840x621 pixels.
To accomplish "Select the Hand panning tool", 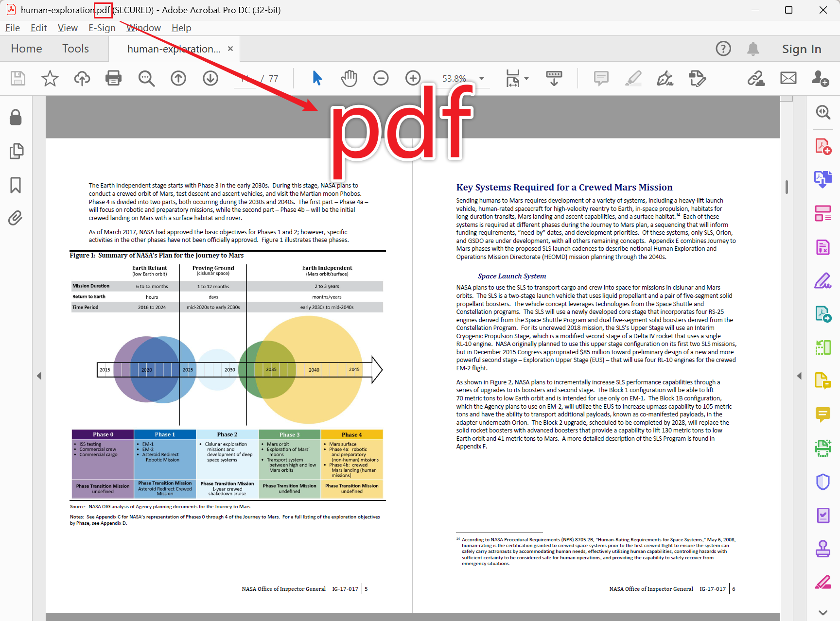I will click(x=349, y=78).
